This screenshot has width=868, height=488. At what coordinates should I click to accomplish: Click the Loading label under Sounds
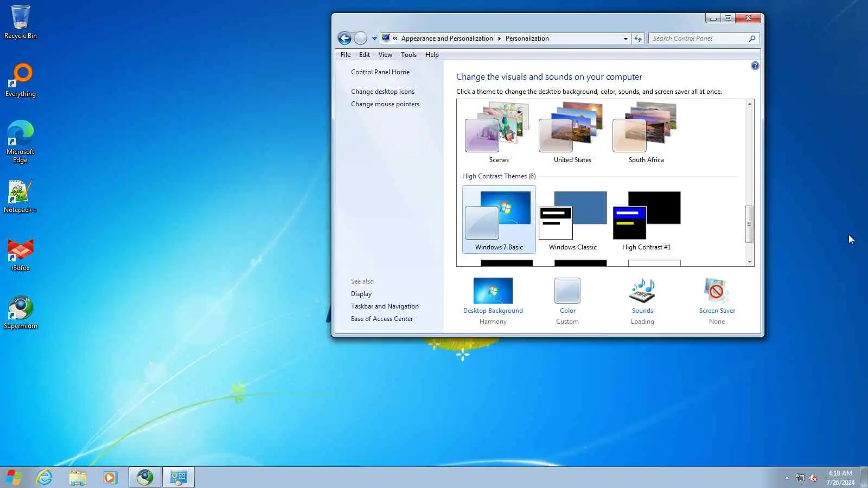pos(642,322)
